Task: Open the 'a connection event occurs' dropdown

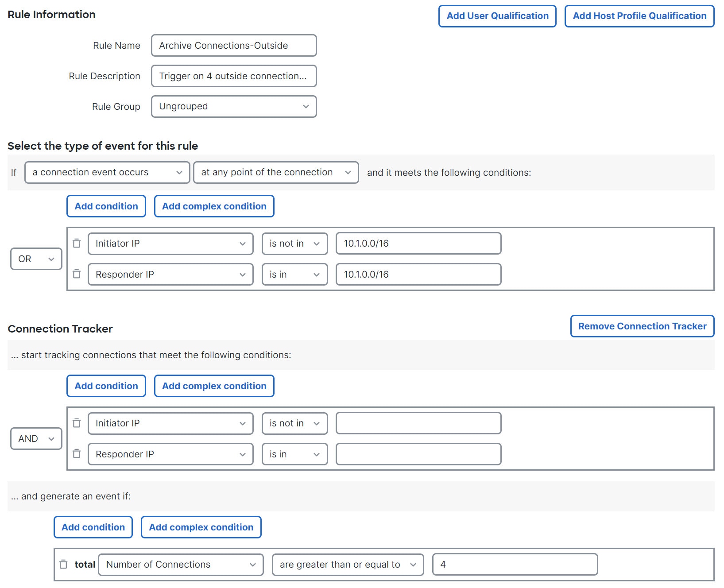Action: (107, 172)
